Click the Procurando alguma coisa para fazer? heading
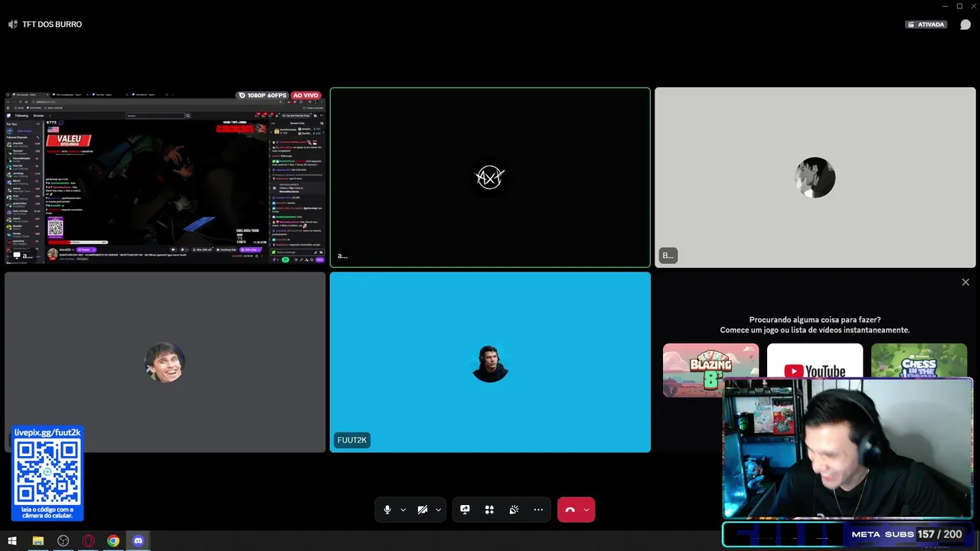The height and width of the screenshot is (551, 980). [x=815, y=320]
